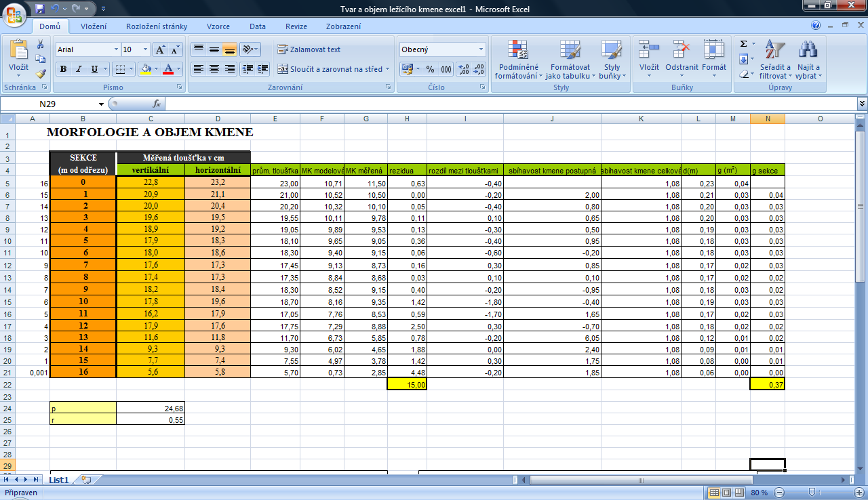Toggle Zalamovat text wrap option

point(309,49)
